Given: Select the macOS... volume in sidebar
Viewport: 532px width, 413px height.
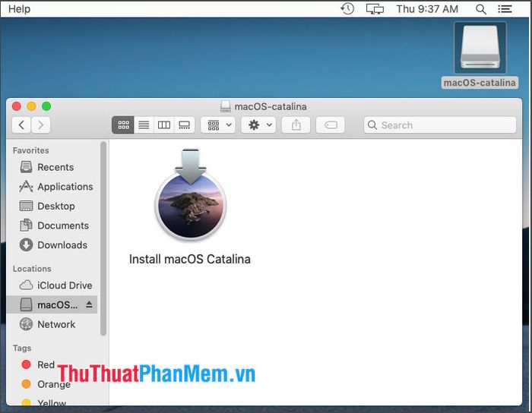Looking at the screenshot, I should click(x=51, y=304).
